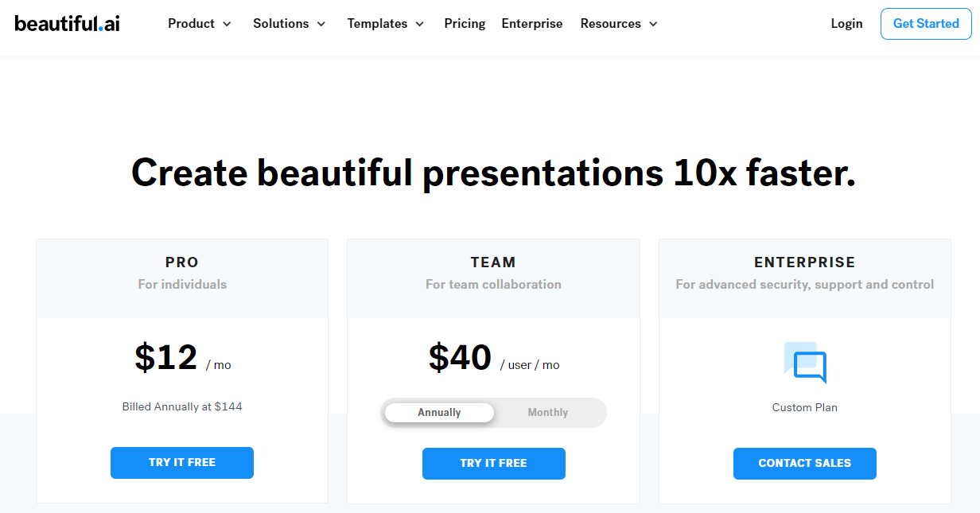
Task: Click the PRO plan heading
Action: [182, 262]
